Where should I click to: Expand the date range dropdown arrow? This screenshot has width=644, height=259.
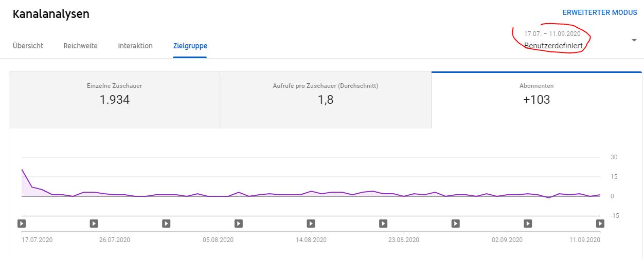pos(634,41)
